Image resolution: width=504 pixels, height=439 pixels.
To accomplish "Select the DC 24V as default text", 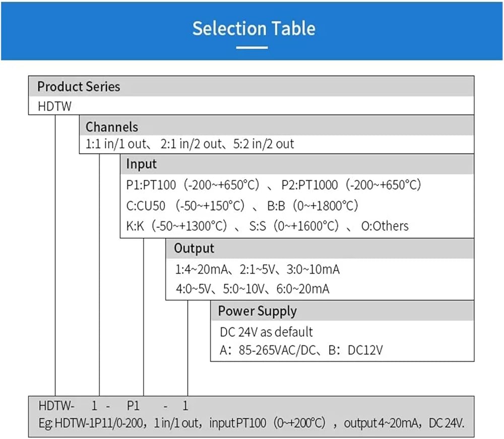I will pyautogui.click(x=266, y=332).
